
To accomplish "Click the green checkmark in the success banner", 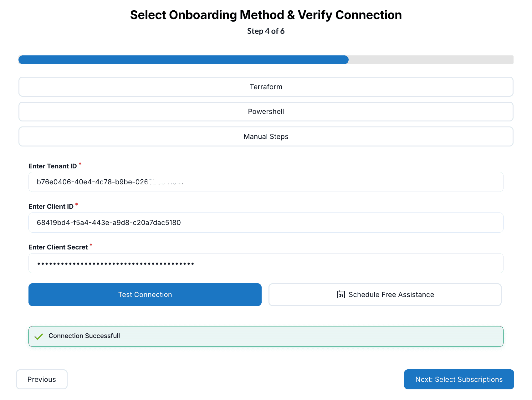I will 39,336.
